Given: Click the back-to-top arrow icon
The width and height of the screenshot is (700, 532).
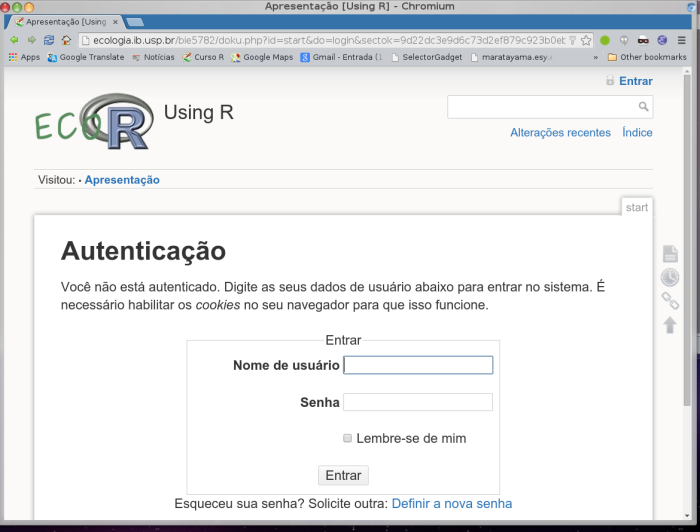Looking at the screenshot, I should [670, 325].
